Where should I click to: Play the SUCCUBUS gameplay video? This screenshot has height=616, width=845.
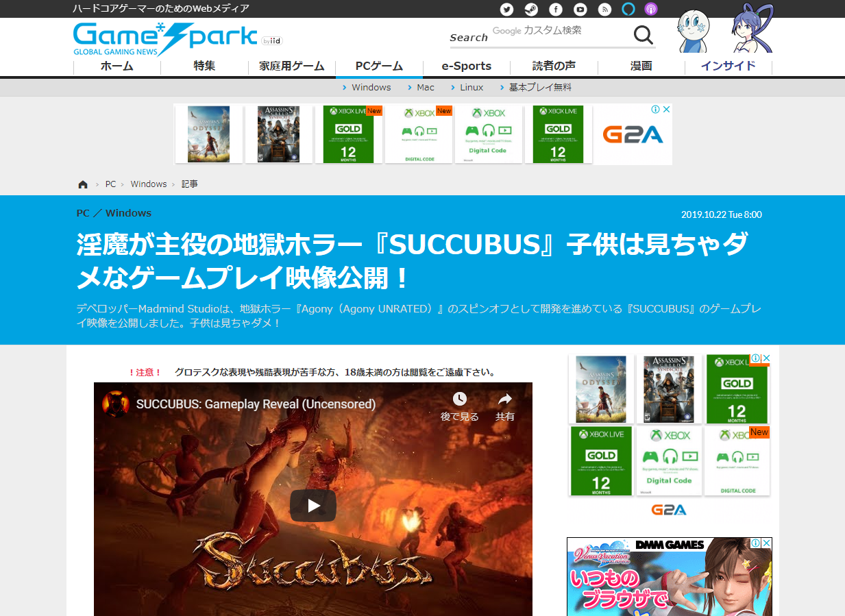(x=313, y=506)
